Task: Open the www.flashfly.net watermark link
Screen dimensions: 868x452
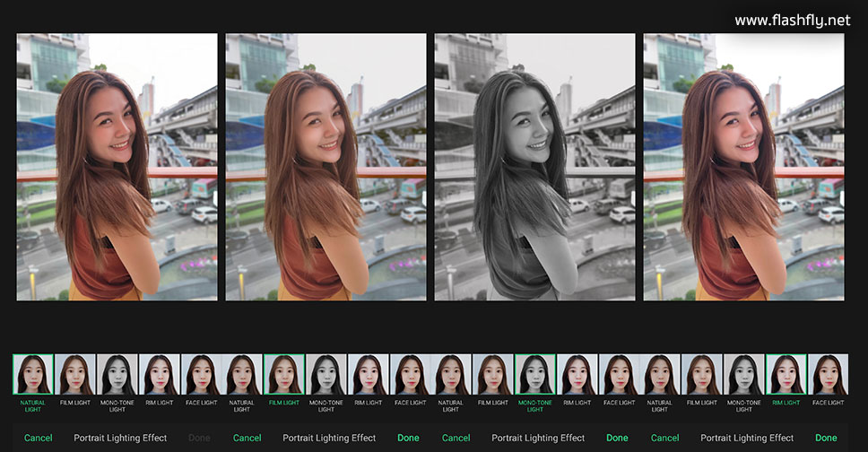Action: (x=792, y=20)
